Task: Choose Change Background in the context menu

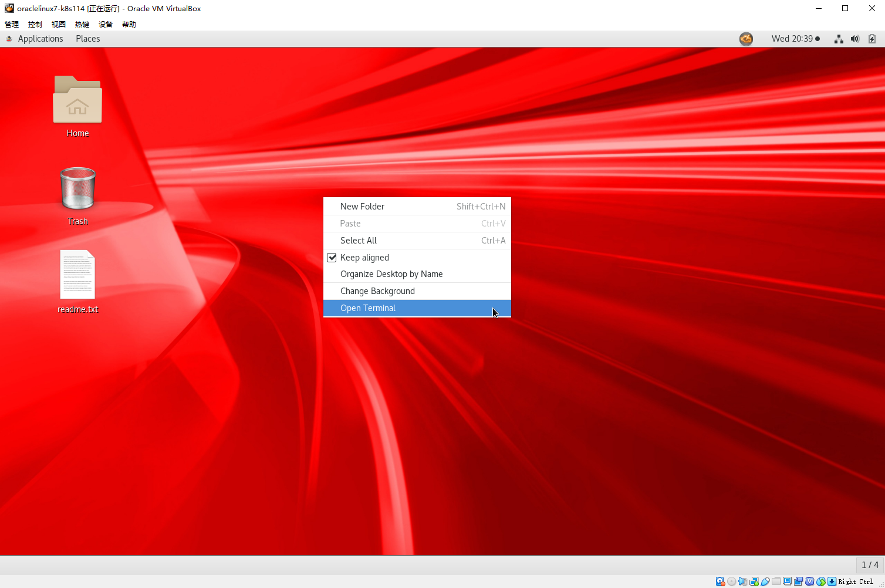Action: click(x=377, y=290)
